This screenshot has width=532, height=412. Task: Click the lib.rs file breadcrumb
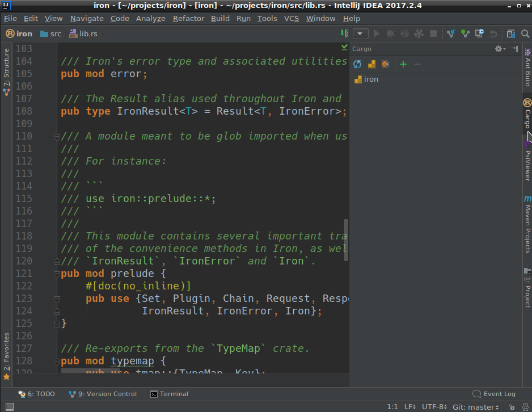(x=83, y=33)
